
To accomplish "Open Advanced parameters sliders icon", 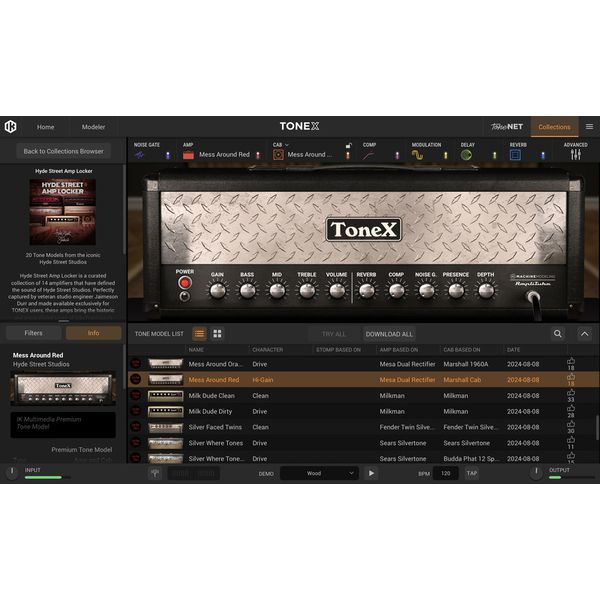I will 576,155.
